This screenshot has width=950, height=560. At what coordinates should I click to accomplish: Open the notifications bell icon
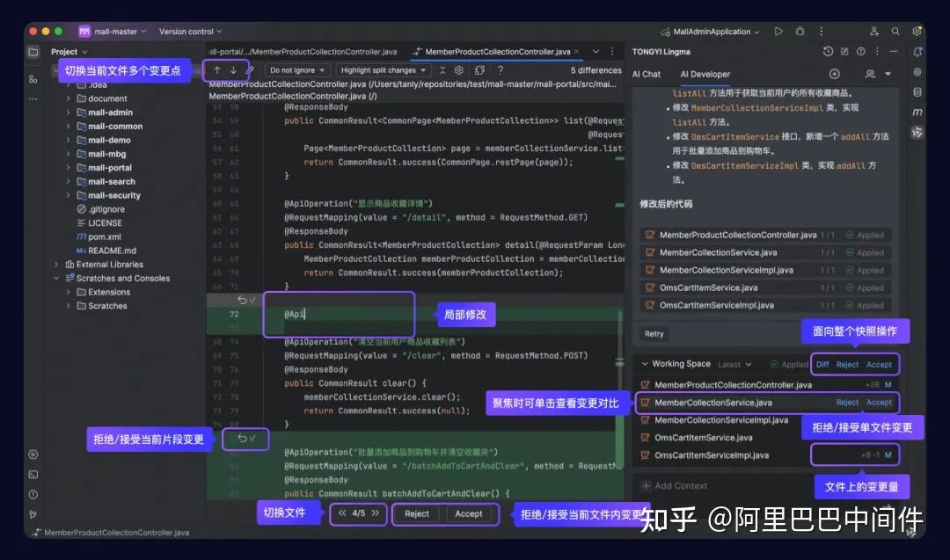(917, 52)
